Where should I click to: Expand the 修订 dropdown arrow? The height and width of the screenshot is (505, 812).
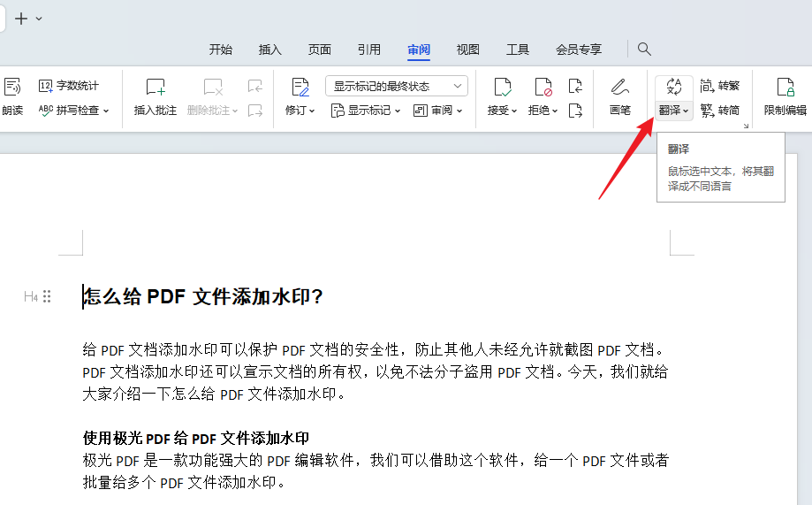[x=312, y=111]
